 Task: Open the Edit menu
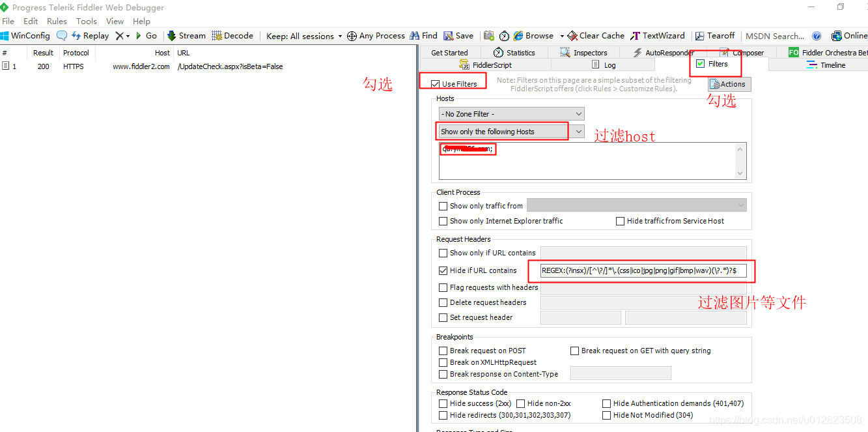point(31,22)
